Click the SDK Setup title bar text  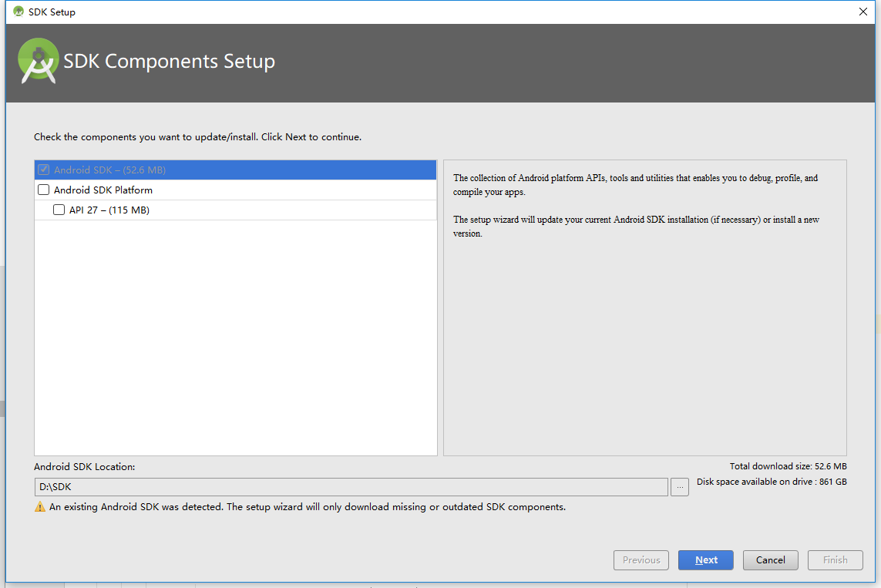52,12
